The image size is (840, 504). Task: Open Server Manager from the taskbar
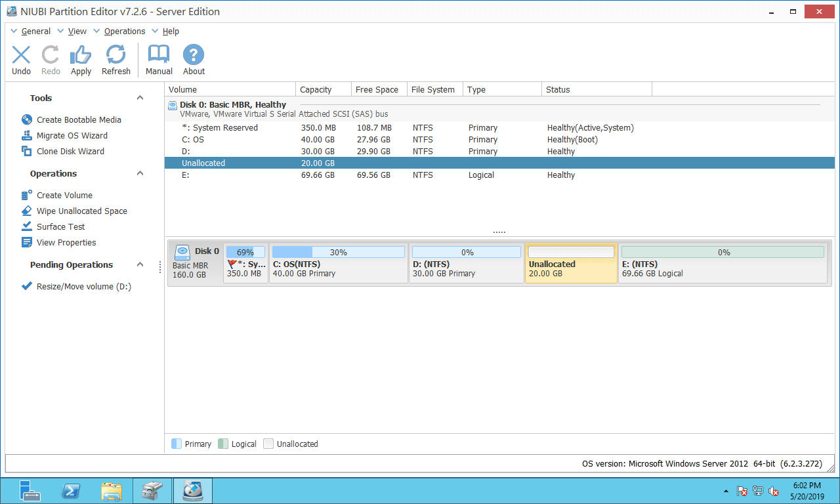[x=30, y=491]
